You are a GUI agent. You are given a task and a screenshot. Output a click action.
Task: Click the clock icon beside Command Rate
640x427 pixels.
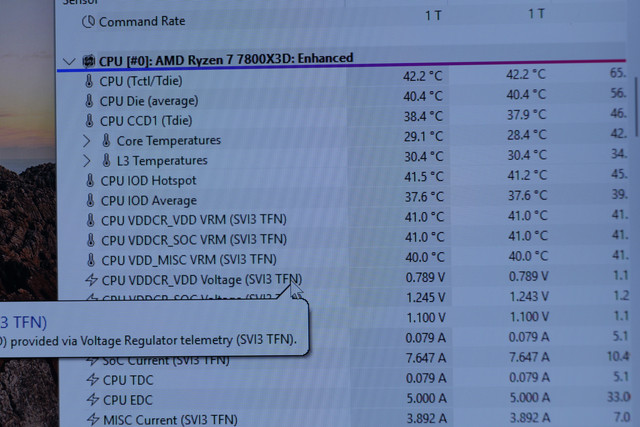89,22
